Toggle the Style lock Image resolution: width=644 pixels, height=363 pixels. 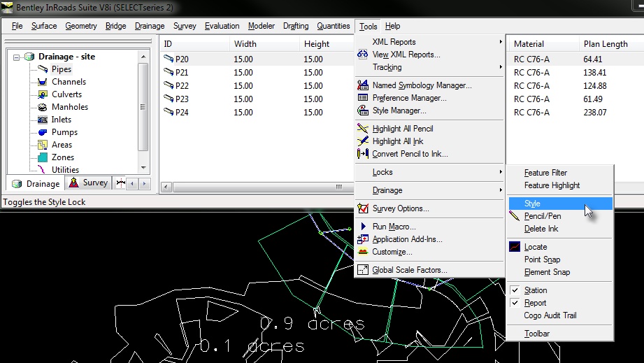click(x=560, y=204)
